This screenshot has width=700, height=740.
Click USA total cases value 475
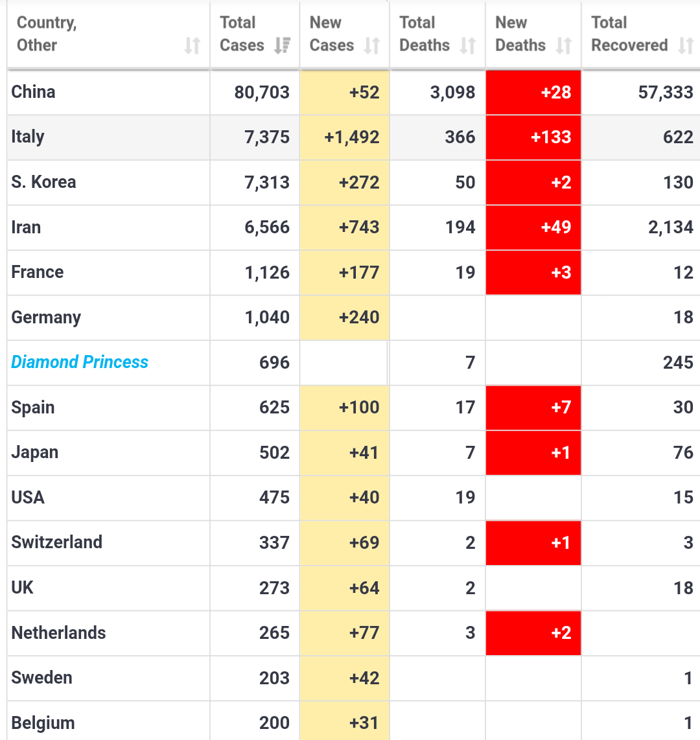click(274, 498)
